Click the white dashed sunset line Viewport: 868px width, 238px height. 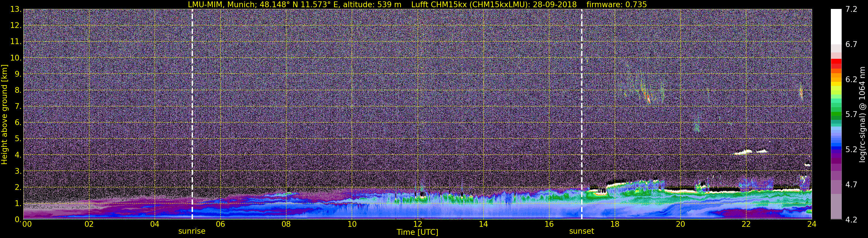582,114
